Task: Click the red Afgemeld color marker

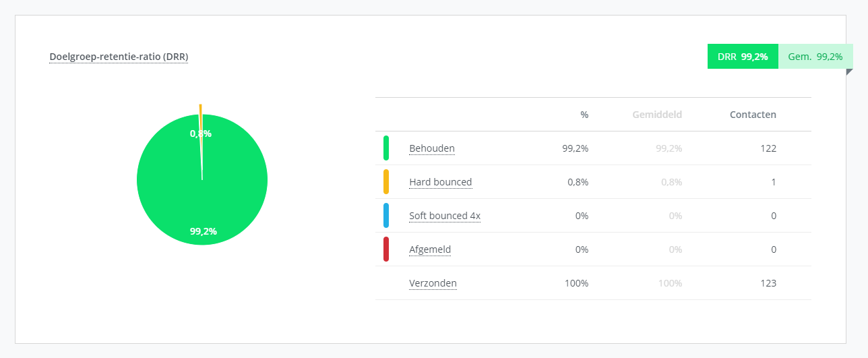Action: pyautogui.click(x=386, y=249)
